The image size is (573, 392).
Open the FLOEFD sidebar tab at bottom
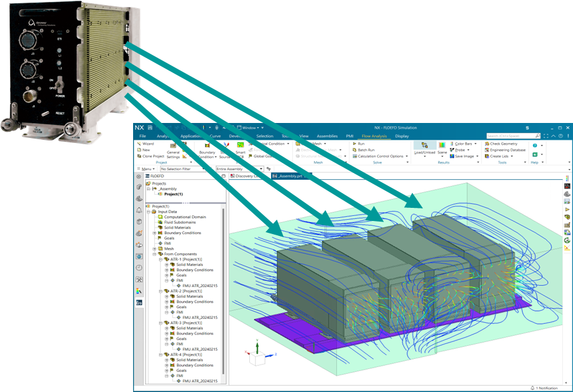point(139,303)
